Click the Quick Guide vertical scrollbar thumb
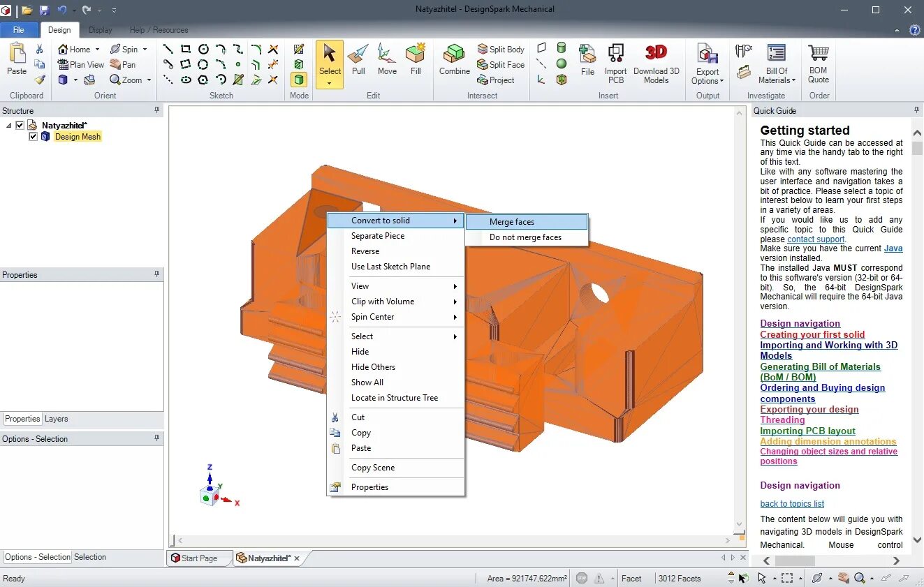Image resolution: width=924 pixels, height=587 pixels. click(x=918, y=148)
